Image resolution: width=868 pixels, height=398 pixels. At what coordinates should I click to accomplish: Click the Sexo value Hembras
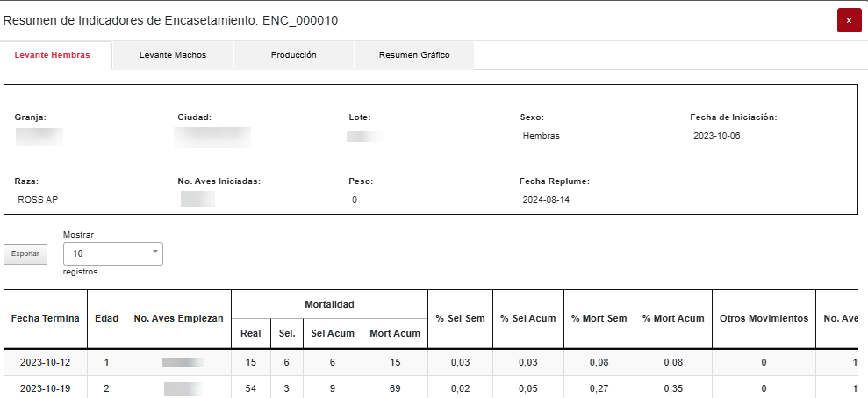coord(541,136)
